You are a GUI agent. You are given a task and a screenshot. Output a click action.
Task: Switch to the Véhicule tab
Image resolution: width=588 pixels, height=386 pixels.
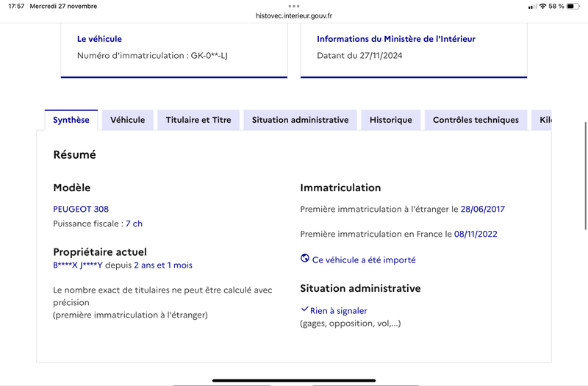click(x=127, y=120)
